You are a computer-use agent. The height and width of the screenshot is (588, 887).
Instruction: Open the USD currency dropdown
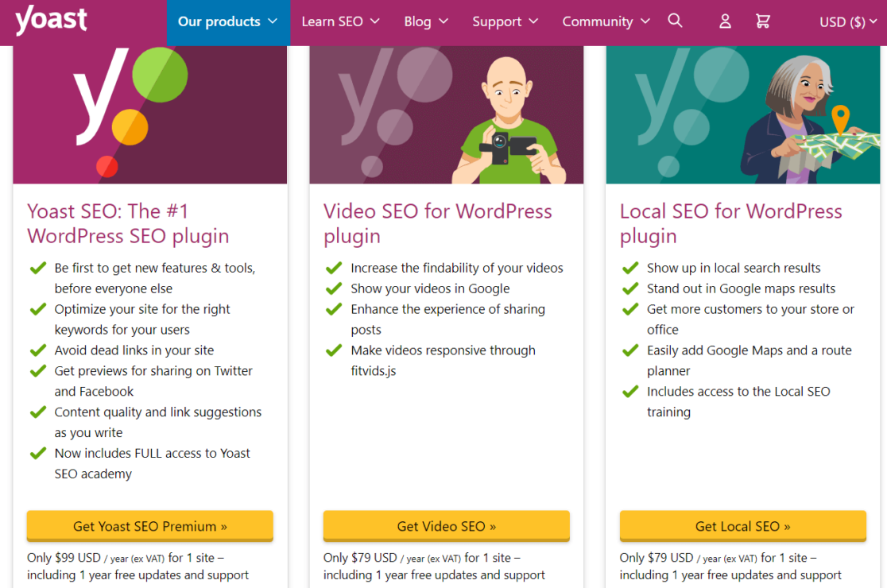(847, 21)
